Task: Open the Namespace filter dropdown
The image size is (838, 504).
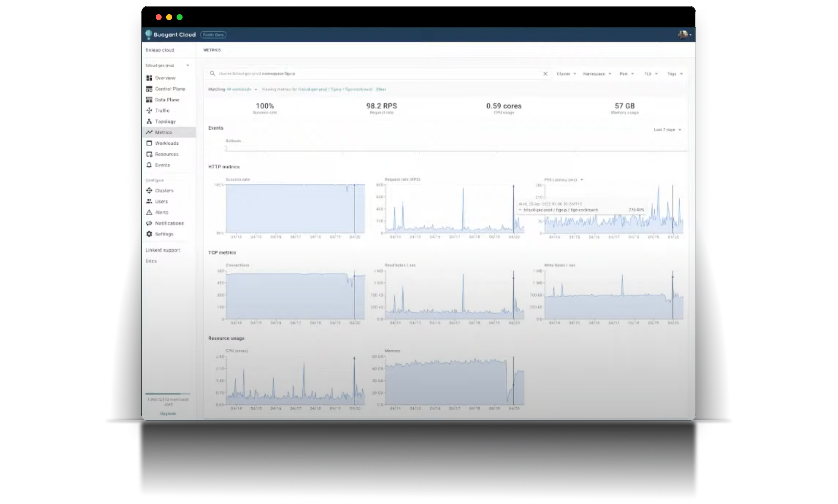Action: click(597, 74)
